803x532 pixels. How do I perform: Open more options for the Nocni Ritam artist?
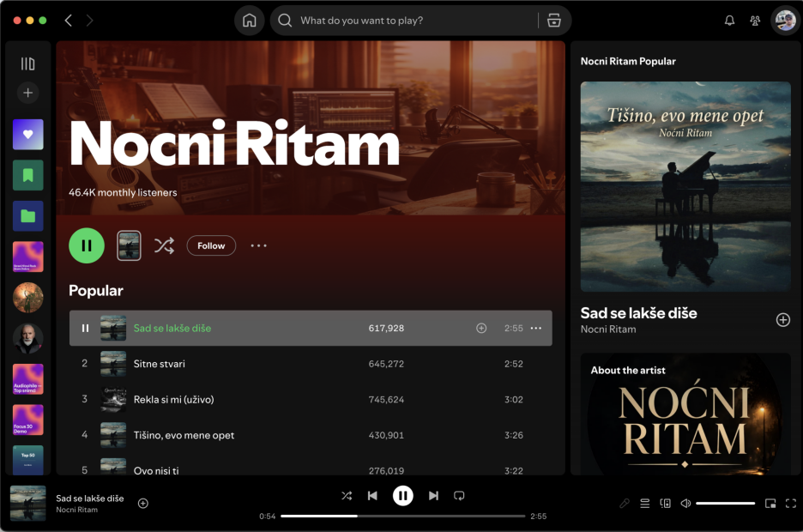coord(258,245)
